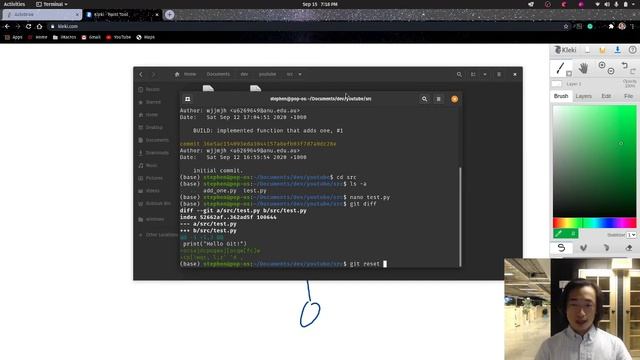Open a new browser tab
The width and height of the screenshot is (640, 360).
click(x=169, y=15)
